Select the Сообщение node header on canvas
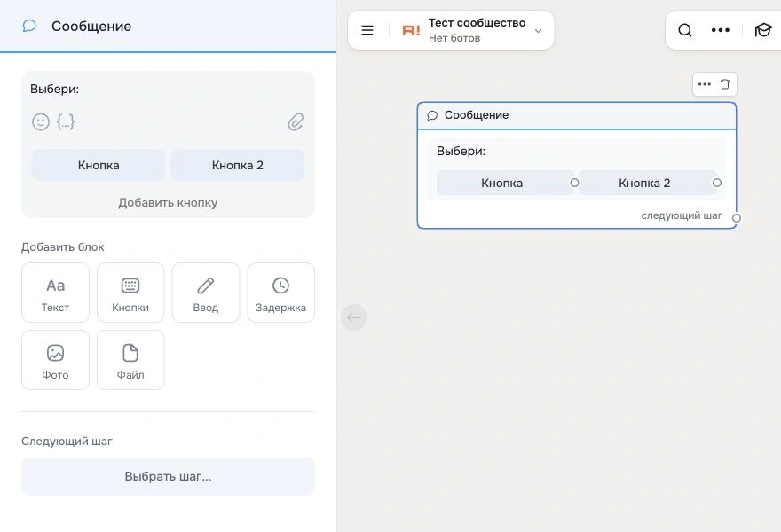781x532 pixels. tap(576, 115)
